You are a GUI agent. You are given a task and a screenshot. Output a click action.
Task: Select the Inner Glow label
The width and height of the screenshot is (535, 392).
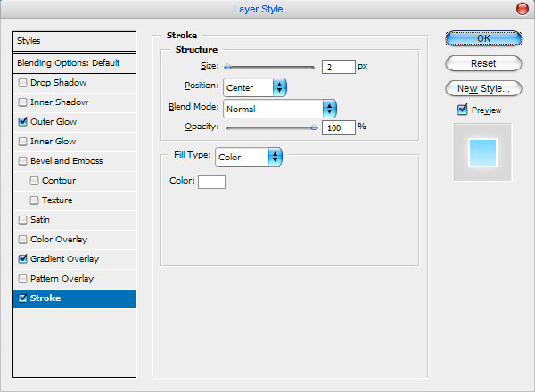(x=53, y=142)
